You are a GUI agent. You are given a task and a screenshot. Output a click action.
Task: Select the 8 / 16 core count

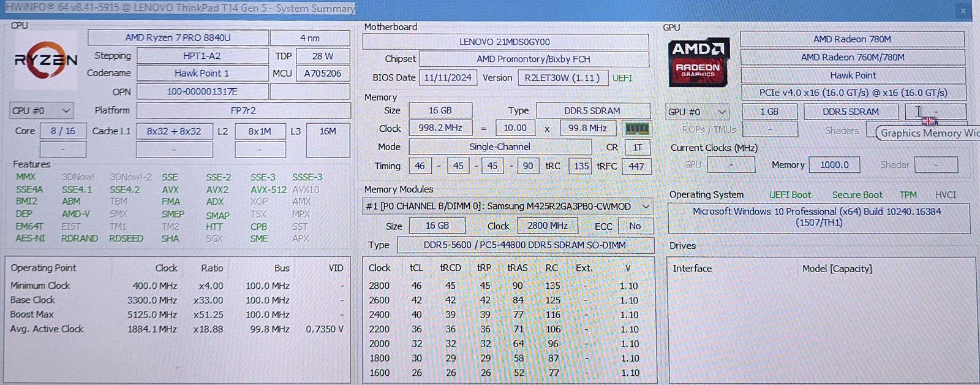(x=63, y=131)
